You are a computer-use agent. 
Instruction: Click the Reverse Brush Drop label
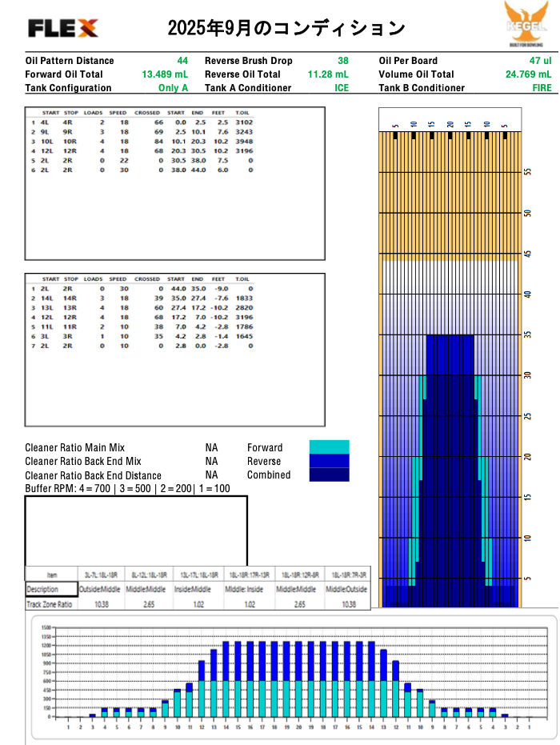249,61
